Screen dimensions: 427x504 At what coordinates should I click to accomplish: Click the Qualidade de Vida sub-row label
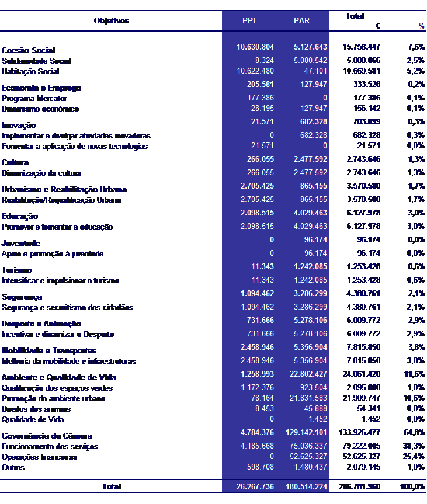point(33,420)
